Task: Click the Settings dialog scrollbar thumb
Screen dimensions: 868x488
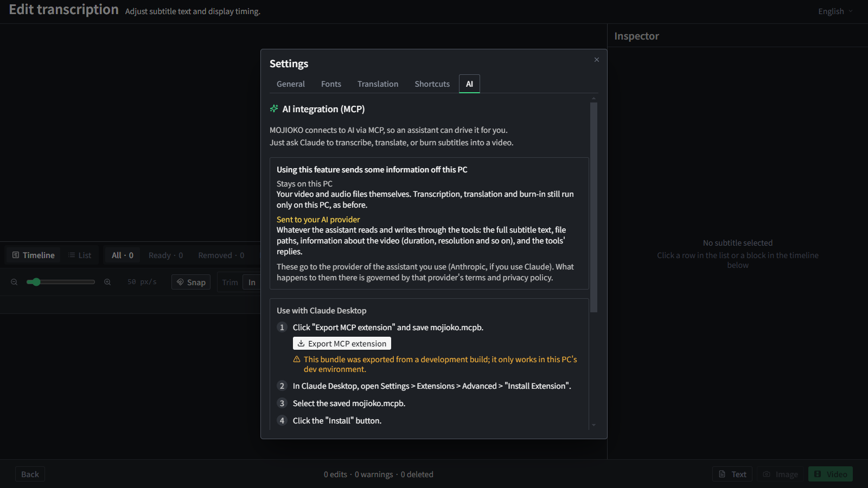Action: tap(593, 207)
